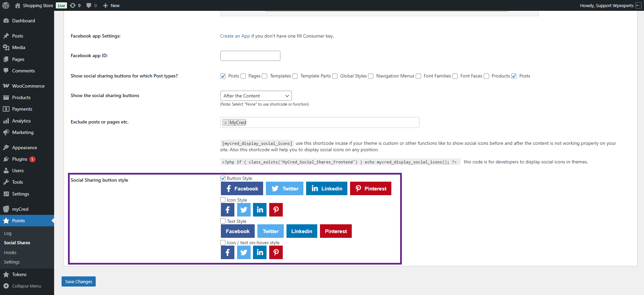The height and width of the screenshot is (295, 644).
Task: Focus the Facebook app ID field
Action: 250,56
